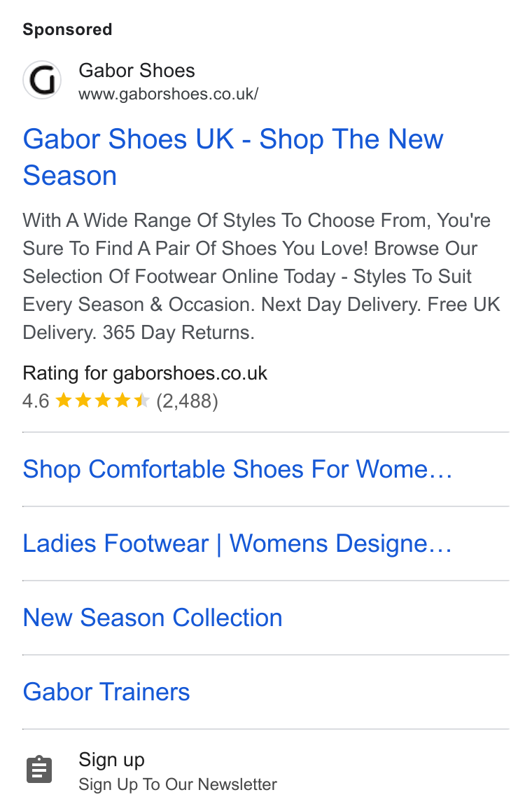Click the 4.6 rating score
Screen dimensions: 532x811
click(x=36, y=401)
